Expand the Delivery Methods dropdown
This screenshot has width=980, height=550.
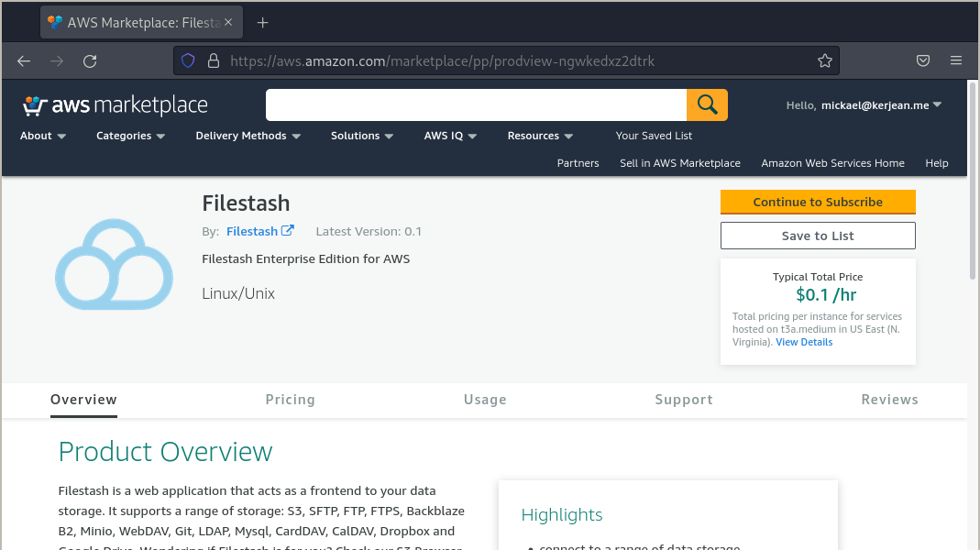click(x=248, y=136)
